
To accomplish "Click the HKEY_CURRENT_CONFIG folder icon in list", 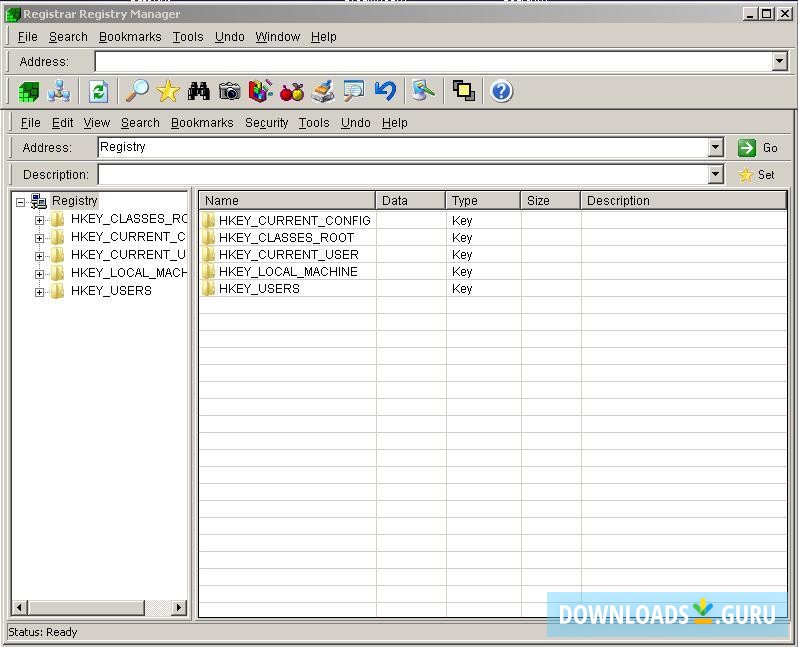I will (208, 220).
